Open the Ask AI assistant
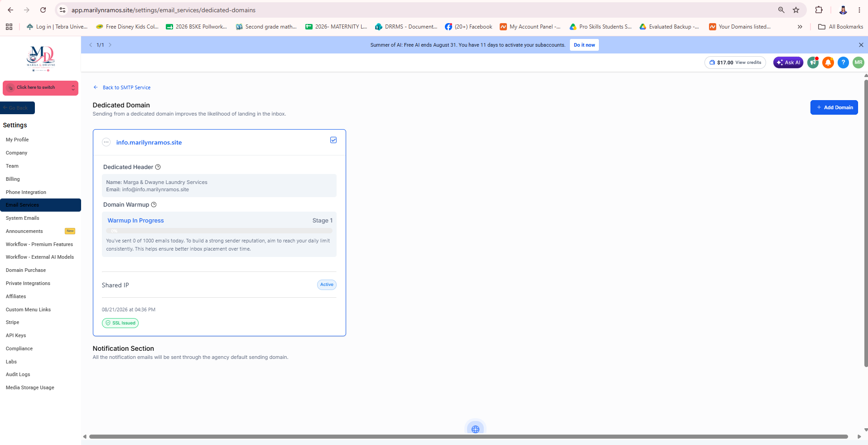This screenshot has width=868, height=445. [x=788, y=63]
